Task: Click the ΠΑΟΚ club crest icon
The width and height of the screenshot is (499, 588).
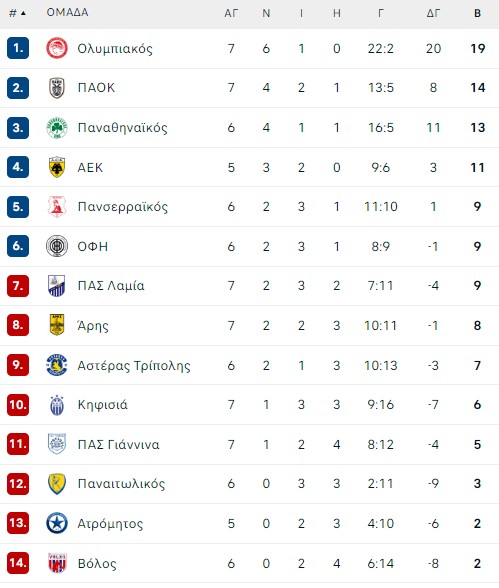Action: coord(57,88)
